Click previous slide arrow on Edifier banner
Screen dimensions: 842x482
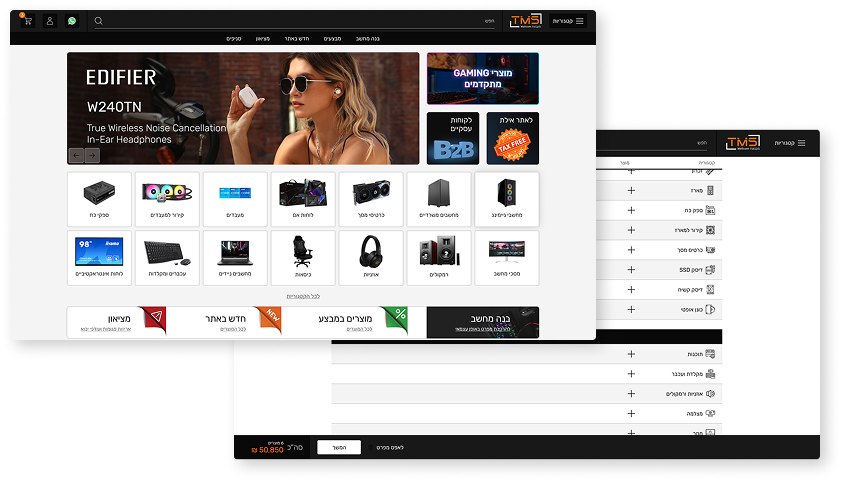(76, 155)
